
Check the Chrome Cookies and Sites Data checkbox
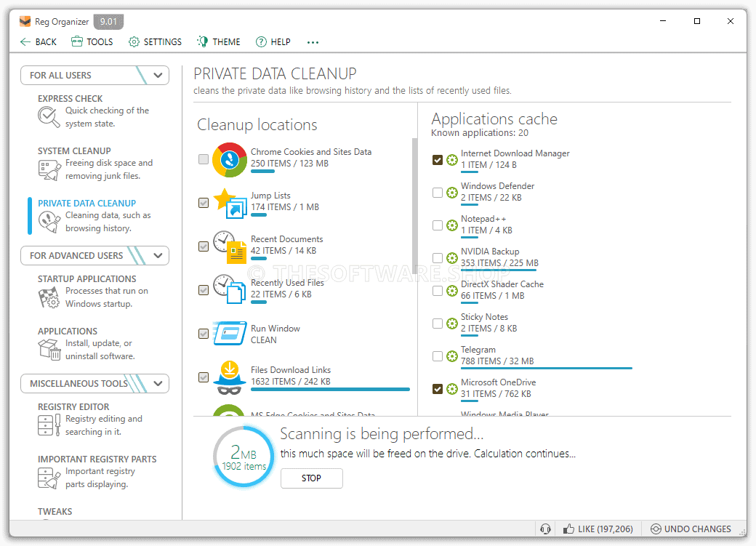(x=204, y=159)
